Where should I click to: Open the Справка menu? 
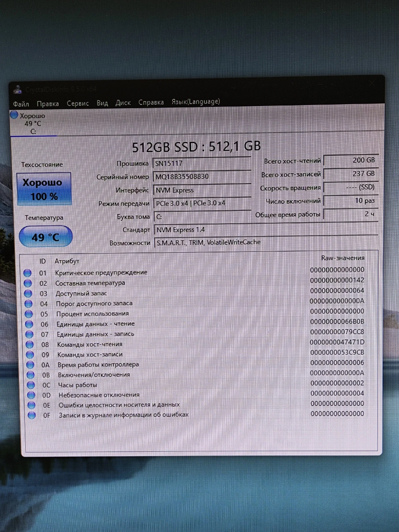pyautogui.click(x=151, y=102)
